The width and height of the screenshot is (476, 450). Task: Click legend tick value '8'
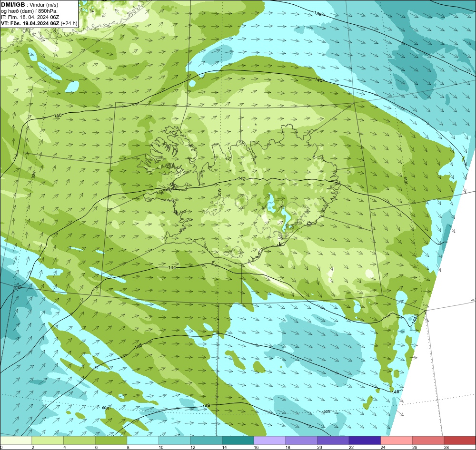(129, 447)
